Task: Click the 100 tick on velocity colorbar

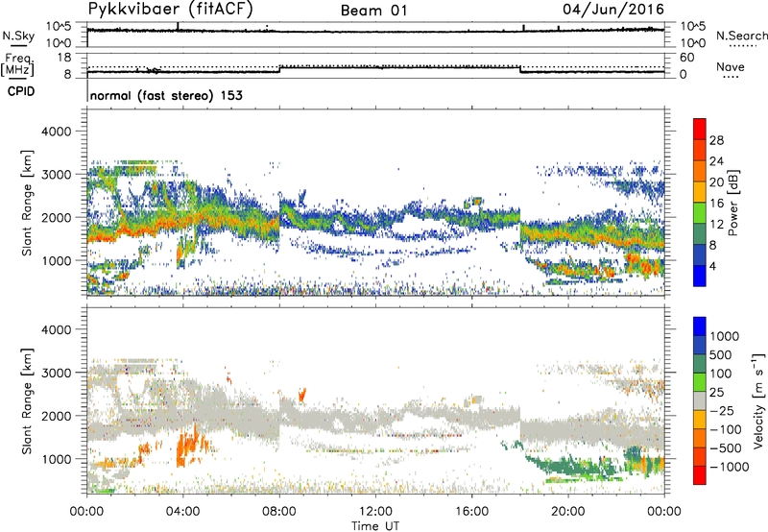Action: coord(721,374)
